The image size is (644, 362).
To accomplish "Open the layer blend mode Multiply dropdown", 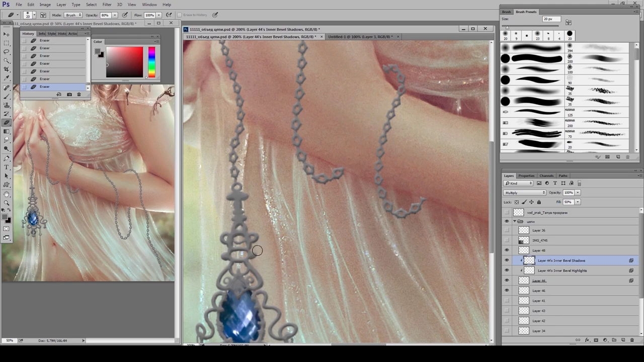I will (x=525, y=193).
